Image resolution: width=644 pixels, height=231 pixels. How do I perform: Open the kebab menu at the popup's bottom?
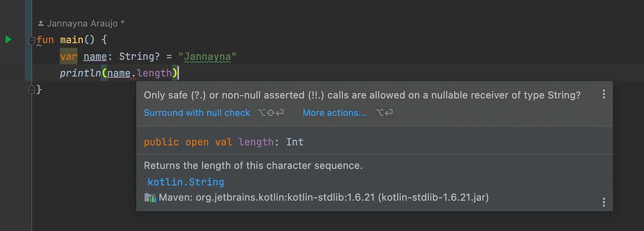coord(604,202)
